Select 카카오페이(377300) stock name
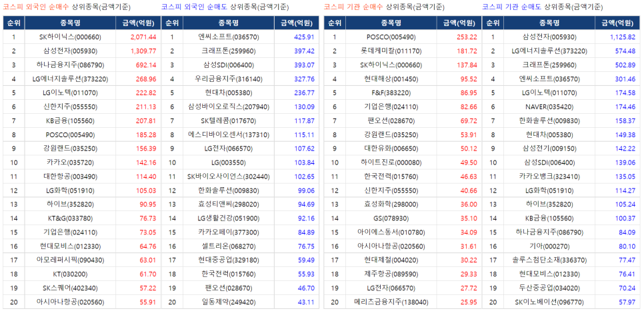Screen dimensions: 644x311 click(229, 232)
